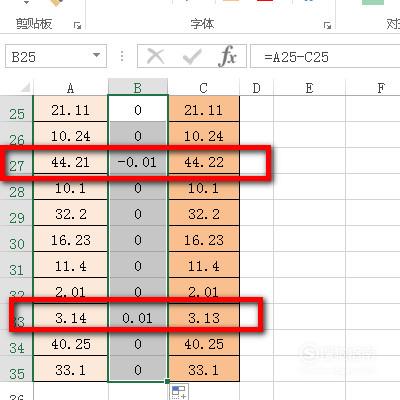Click the Select All corner triangle

pos(25,88)
